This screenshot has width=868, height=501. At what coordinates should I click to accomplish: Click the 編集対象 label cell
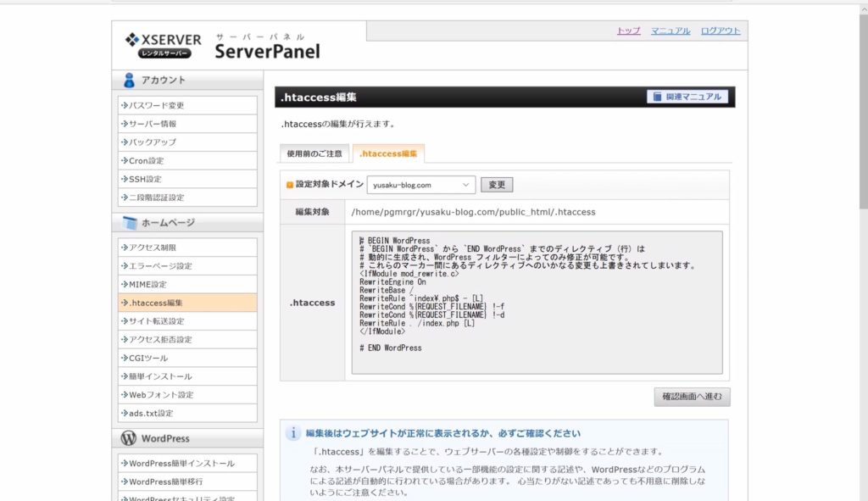[312, 212]
